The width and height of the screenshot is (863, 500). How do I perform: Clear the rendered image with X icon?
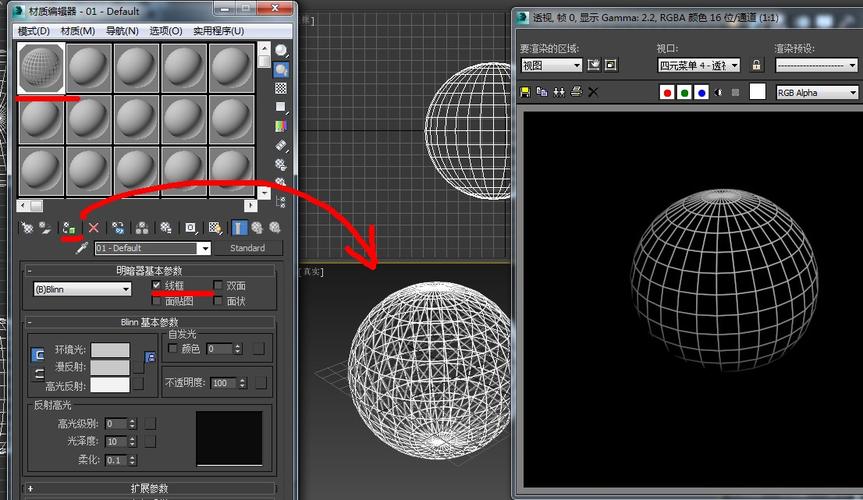pyautogui.click(x=593, y=92)
